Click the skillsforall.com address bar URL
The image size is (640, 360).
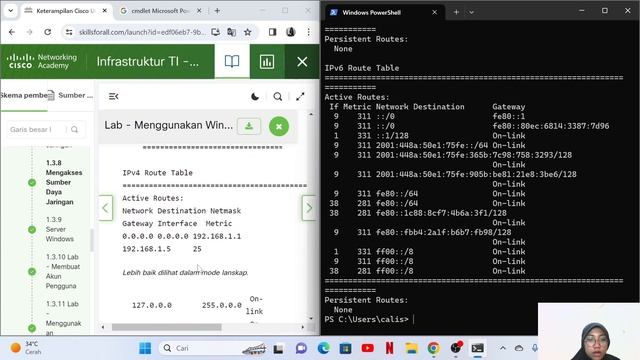coord(142,32)
